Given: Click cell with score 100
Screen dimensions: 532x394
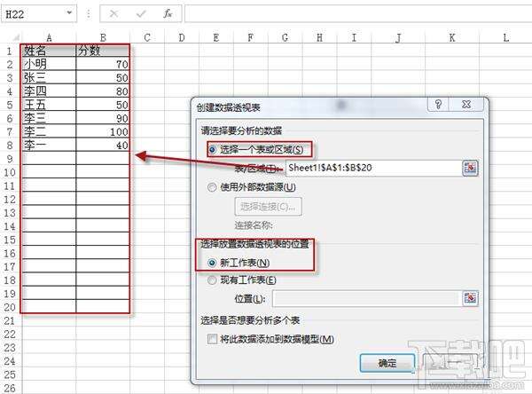Looking at the screenshot, I should click(x=103, y=131).
